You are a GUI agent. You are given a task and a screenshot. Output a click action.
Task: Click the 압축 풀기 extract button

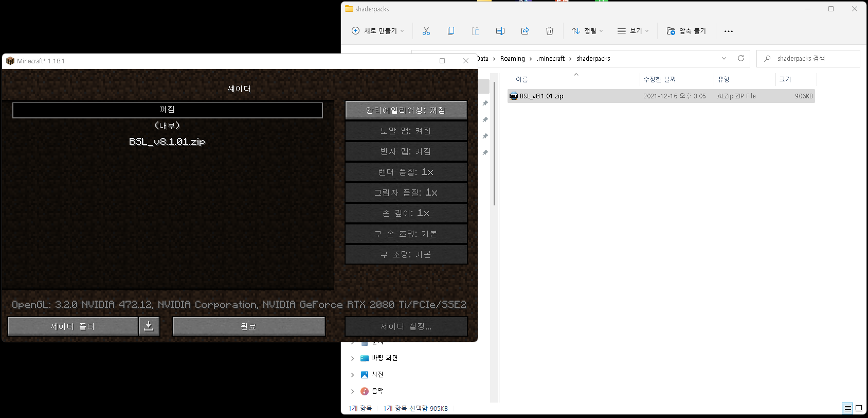[686, 31]
